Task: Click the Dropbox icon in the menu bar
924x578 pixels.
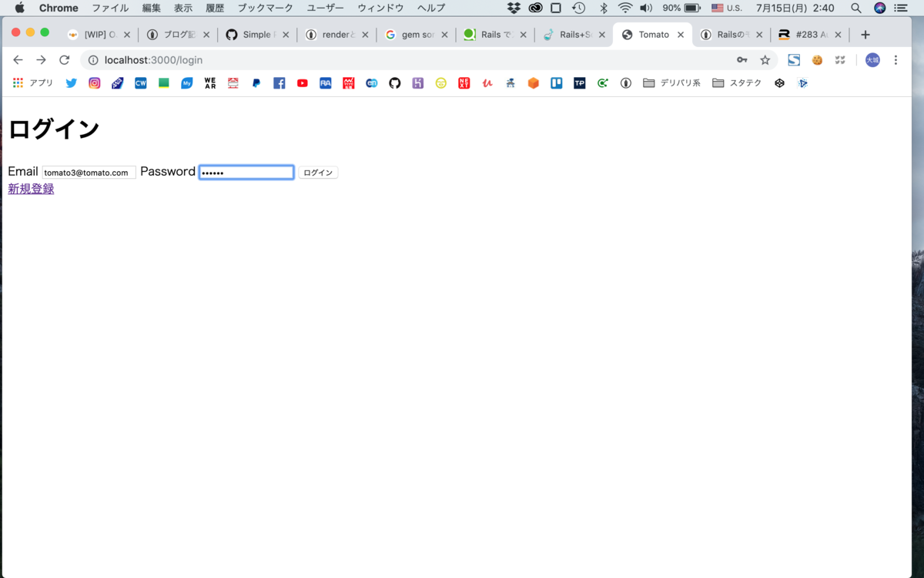Action: [514, 8]
